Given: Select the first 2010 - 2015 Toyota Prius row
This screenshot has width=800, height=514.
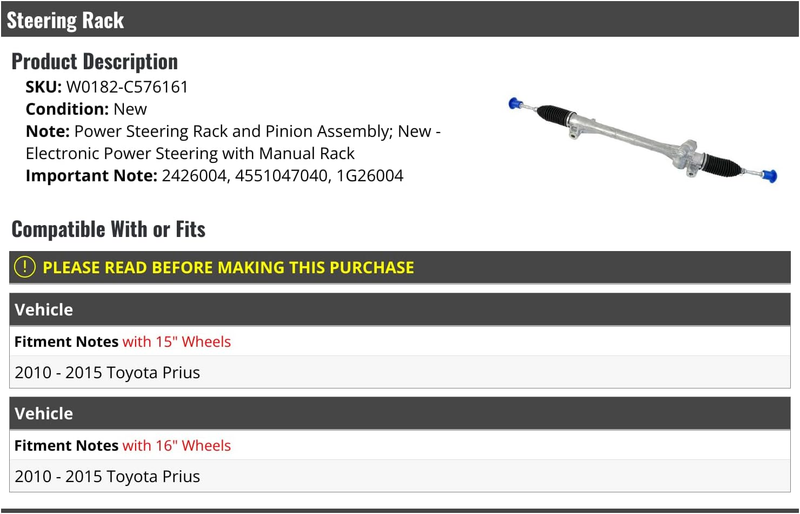Looking at the screenshot, I should (x=399, y=372).
